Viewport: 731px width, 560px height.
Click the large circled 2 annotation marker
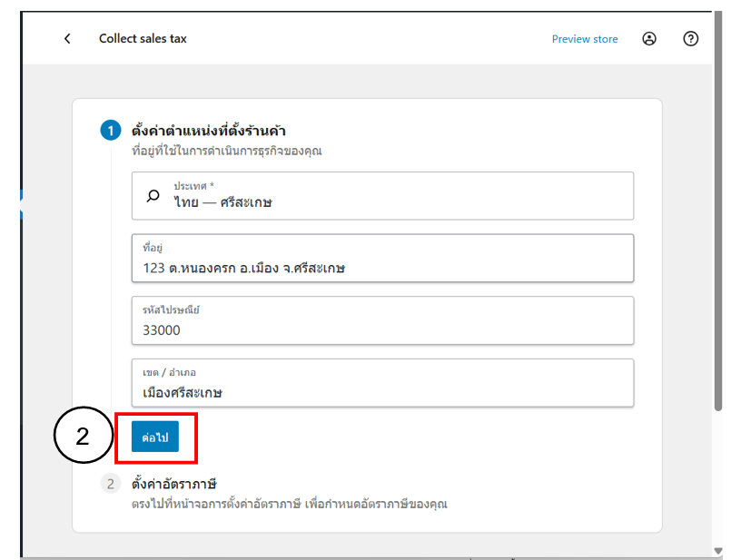[x=82, y=437]
